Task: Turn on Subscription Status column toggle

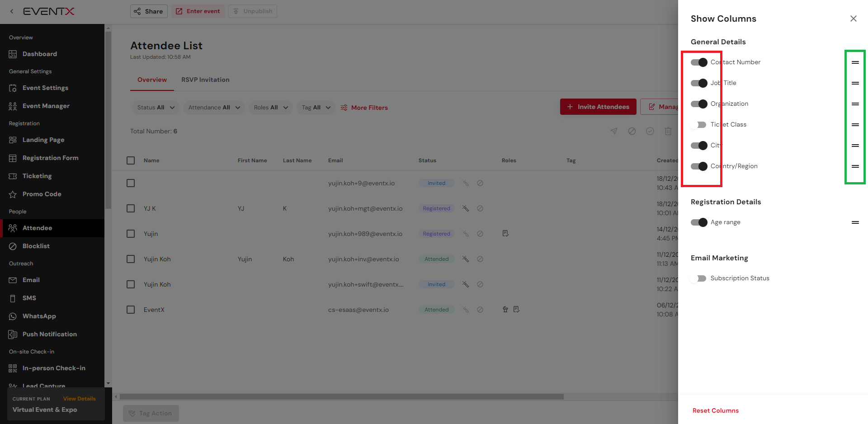Action: [698, 278]
